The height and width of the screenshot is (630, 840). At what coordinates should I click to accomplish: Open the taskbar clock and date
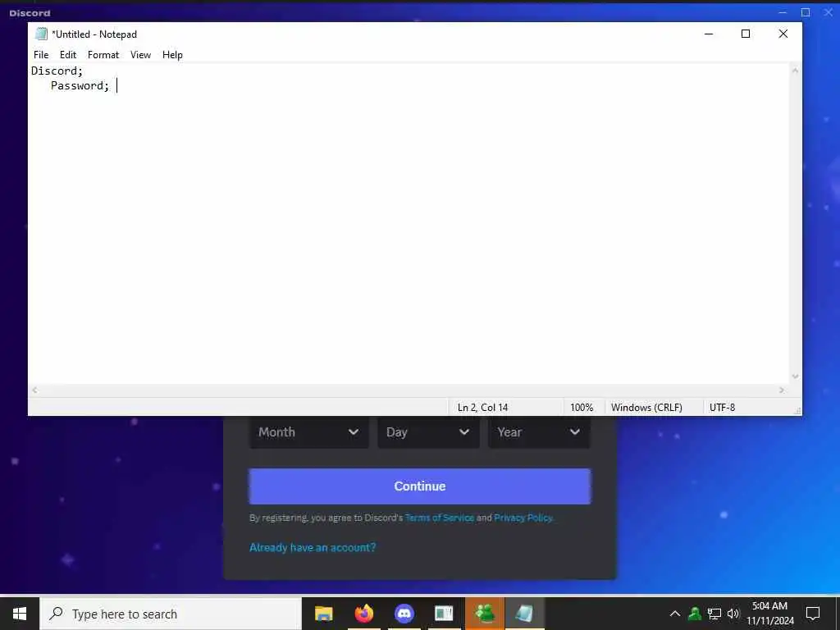(x=769, y=614)
